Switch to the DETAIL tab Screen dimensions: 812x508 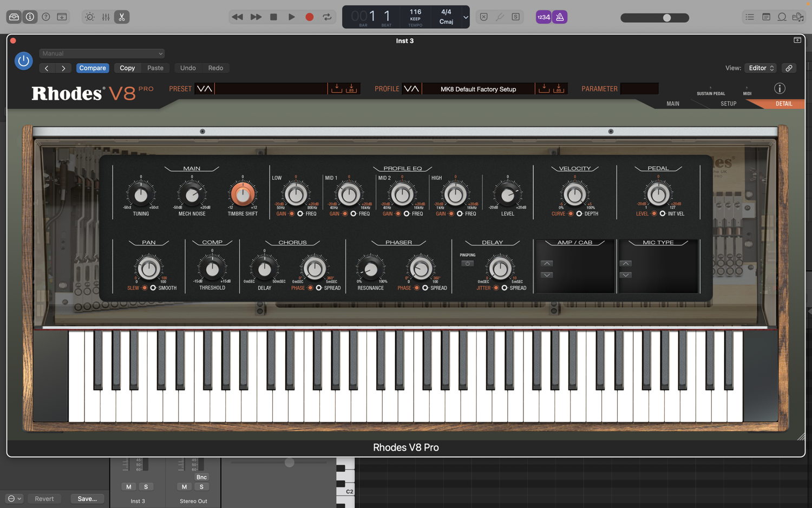coord(784,104)
